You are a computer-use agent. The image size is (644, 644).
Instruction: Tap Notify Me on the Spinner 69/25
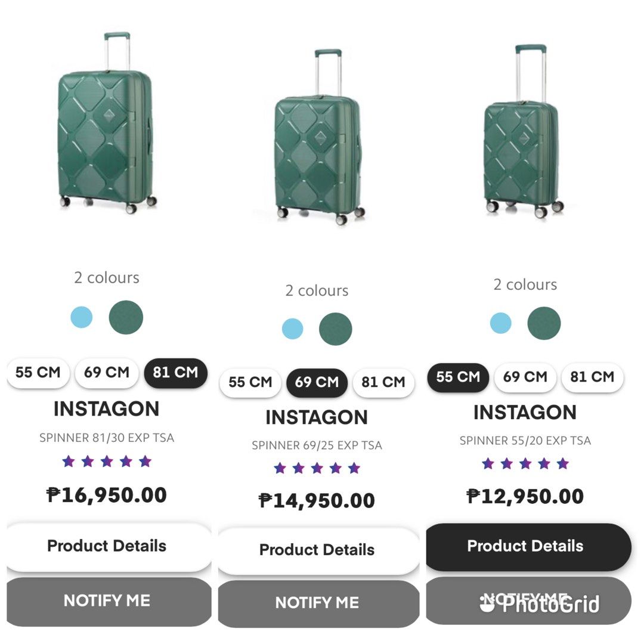[318, 602]
